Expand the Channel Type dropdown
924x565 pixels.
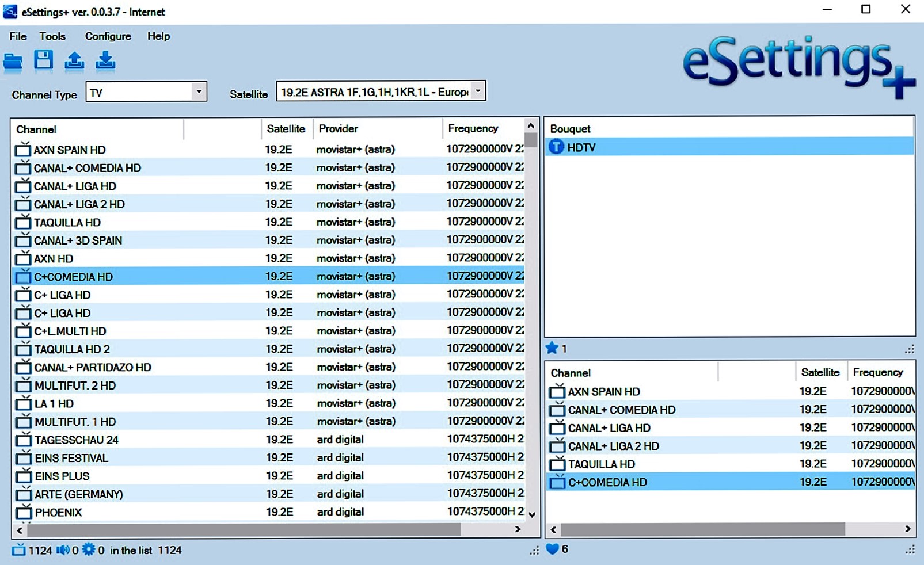click(199, 92)
